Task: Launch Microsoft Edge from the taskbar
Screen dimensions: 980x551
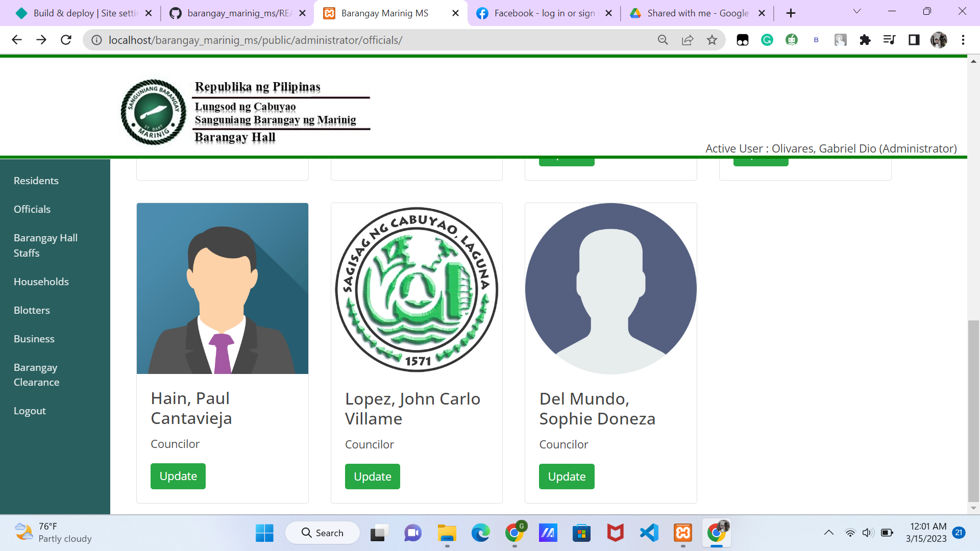Action: (480, 533)
